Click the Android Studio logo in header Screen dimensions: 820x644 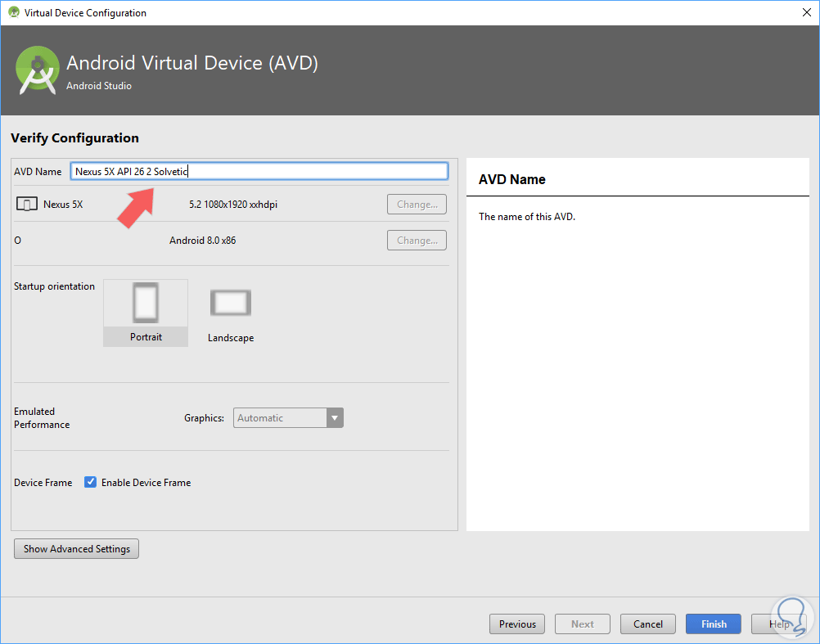(37, 70)
